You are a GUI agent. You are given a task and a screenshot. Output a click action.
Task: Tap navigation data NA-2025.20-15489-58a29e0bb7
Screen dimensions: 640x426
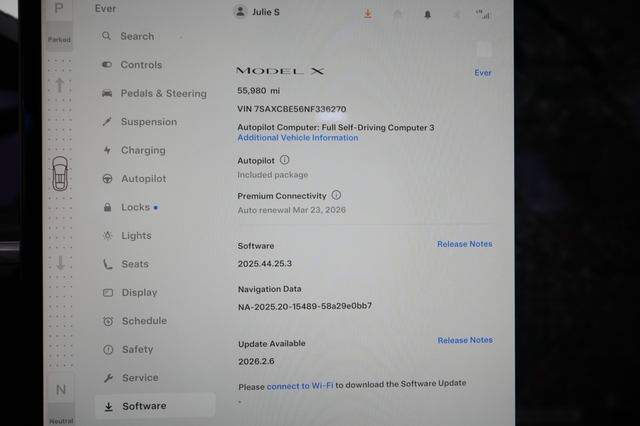click(305, 306)
